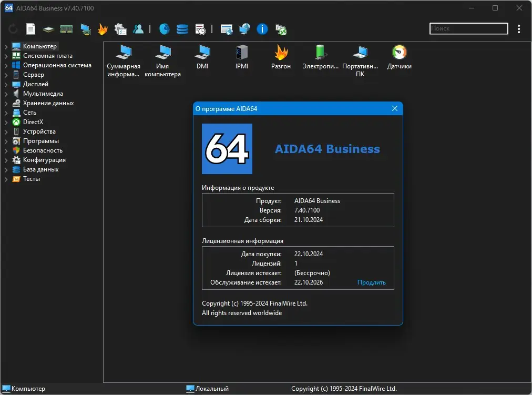Screen dimensions: 532x395
Task: Click the blue stacked database toolbar icon
Action: [182, 29]
